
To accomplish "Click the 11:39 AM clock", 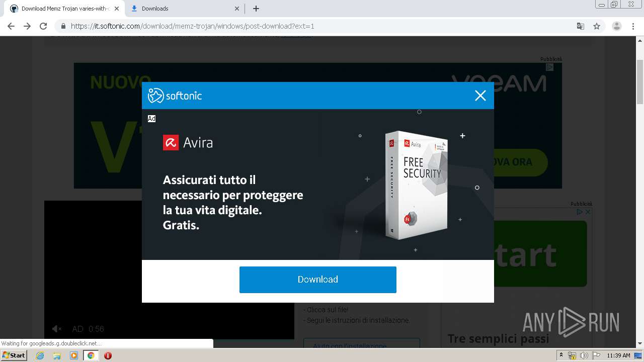I will [x=618, y=355].
